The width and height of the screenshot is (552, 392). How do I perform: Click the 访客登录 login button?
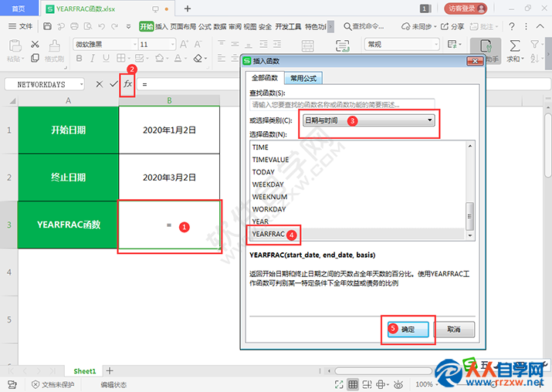[x=466, y=8]
